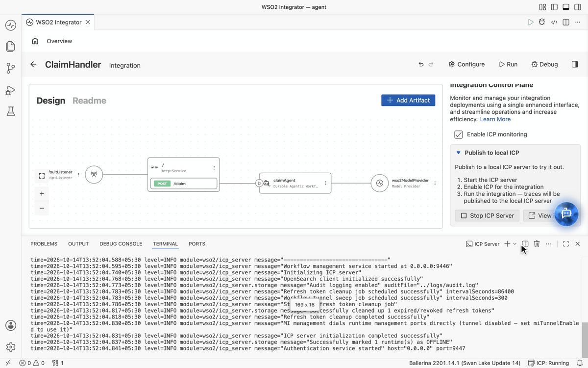This screenshot has width=588, height=368.
Task: Zoom out the diagram with minus
Action: tap(42, 208)
